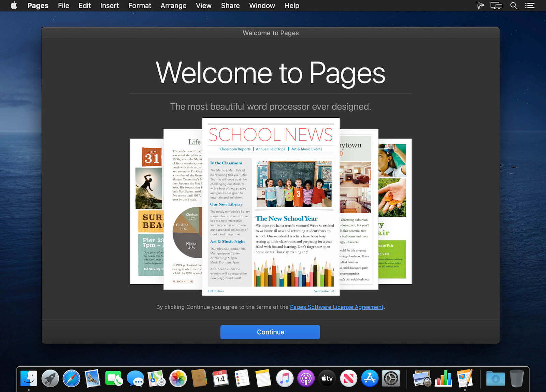Click the Life report page thumbnail

(x=183, y=209)
